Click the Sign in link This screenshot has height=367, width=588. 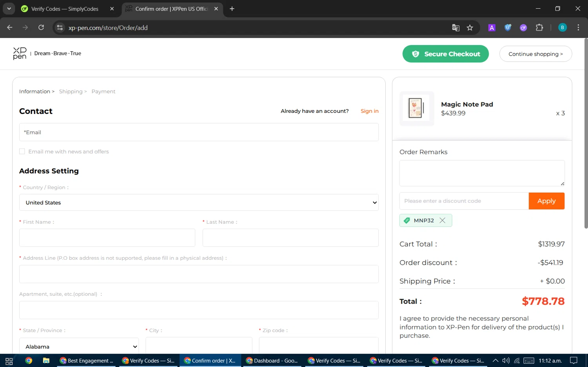[370, 111]
